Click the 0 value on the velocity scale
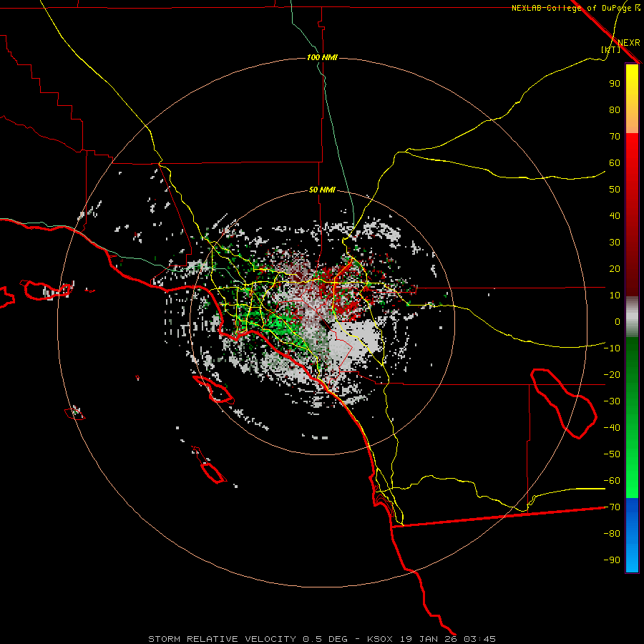644x644 pixels. 618,322
